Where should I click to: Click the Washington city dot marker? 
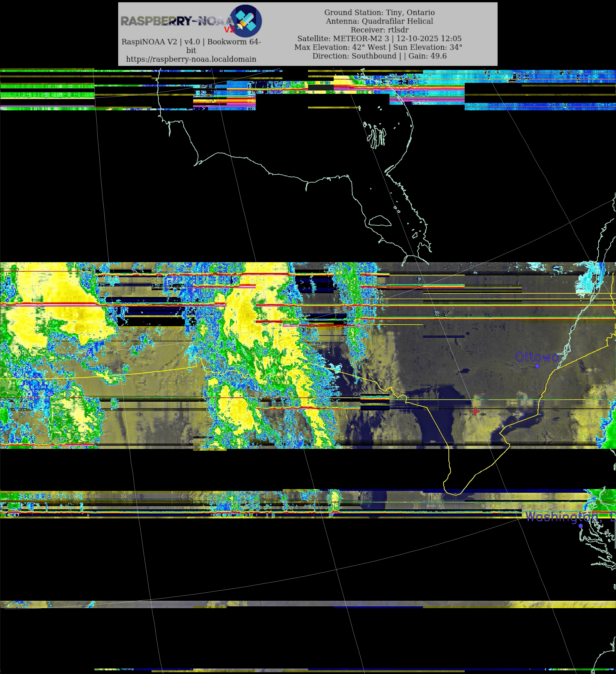pyautogui.click(x=581, y=526)
